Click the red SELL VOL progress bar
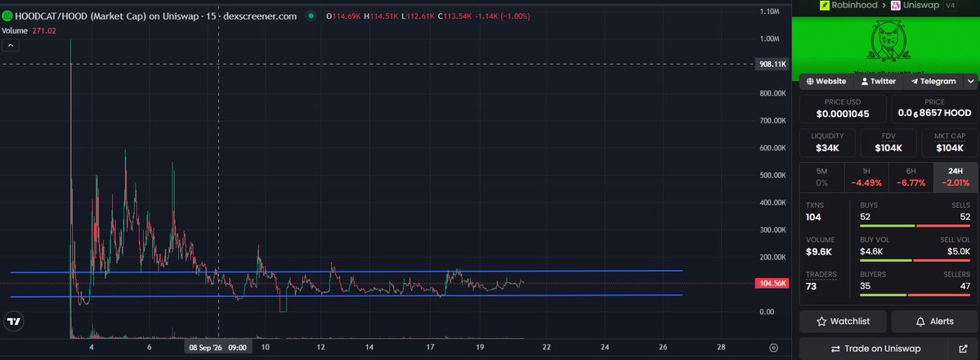980x360 pixels. point(942,260)
